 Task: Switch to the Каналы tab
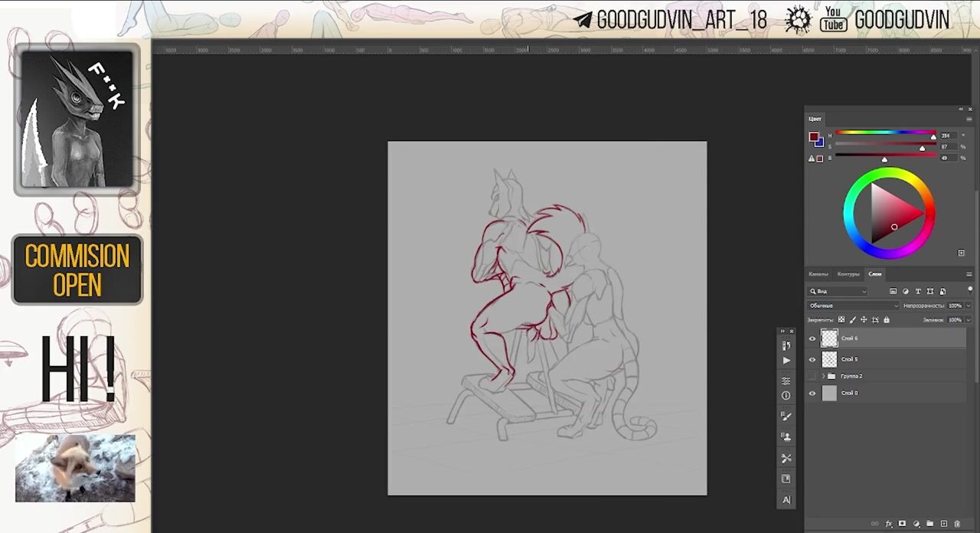pyautogui.click(x=818, y=274)
